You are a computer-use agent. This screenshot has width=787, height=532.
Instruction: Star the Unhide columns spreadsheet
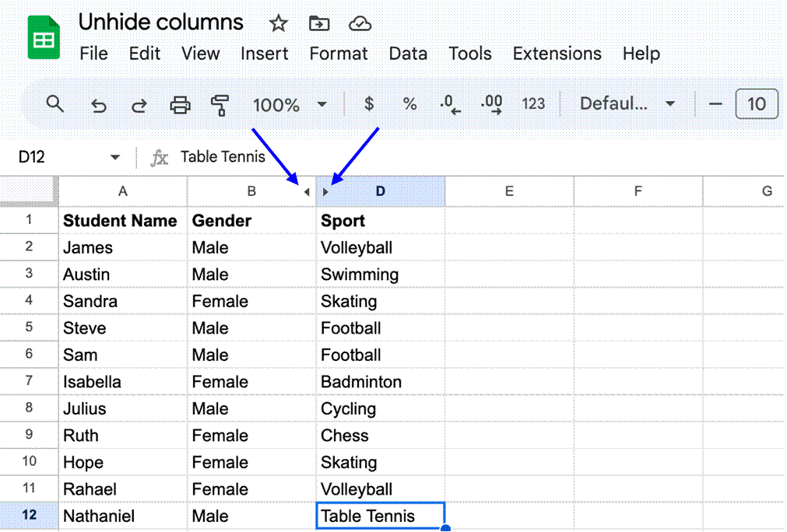click(x=278, y=23)
